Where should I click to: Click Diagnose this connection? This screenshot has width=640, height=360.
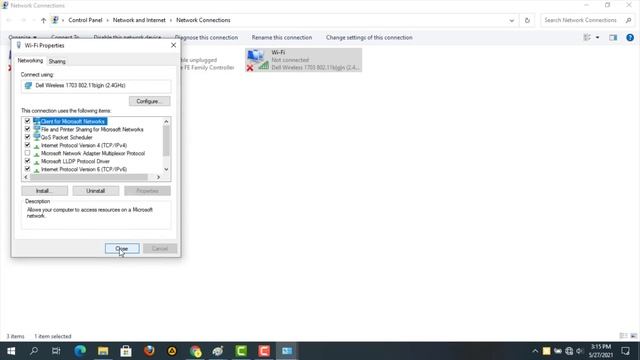[206, 38]
